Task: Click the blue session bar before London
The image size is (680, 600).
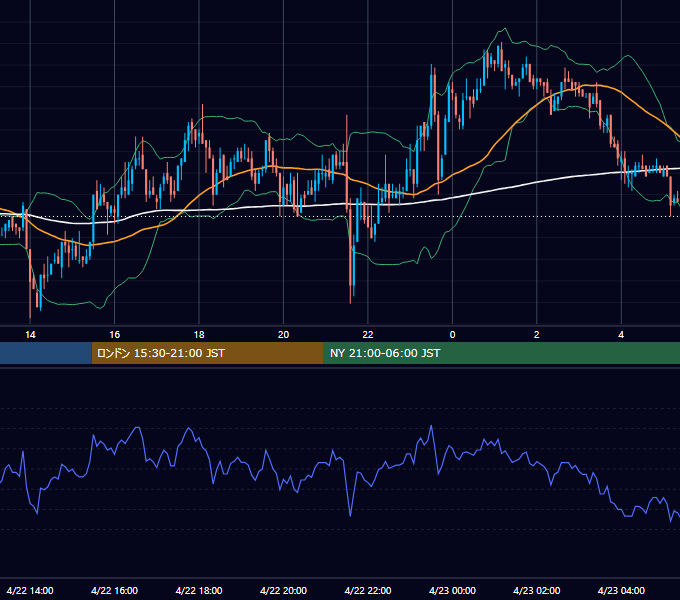Action: click(46, 353)
